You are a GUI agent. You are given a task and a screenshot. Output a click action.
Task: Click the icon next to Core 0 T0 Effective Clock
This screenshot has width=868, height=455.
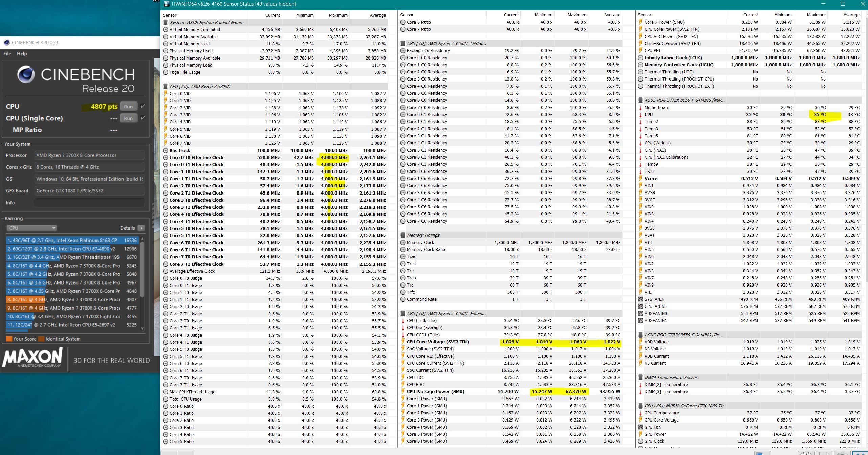(x=166, y=157)
